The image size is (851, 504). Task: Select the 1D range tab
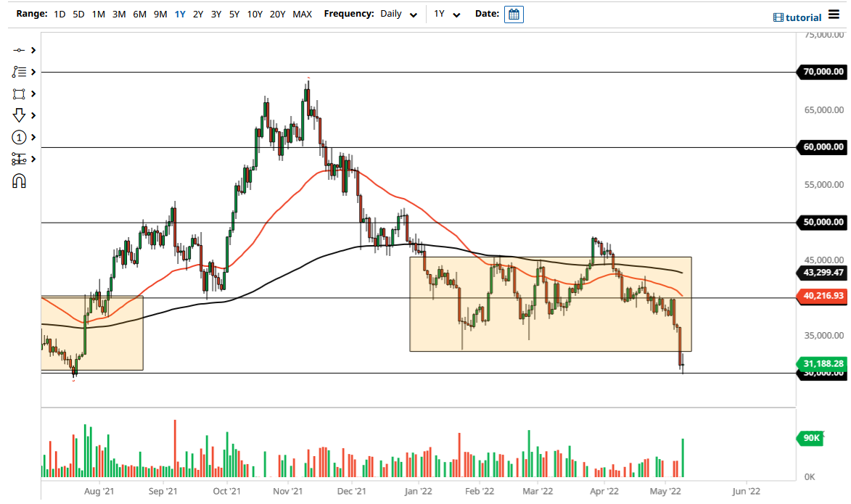[59, 14]
